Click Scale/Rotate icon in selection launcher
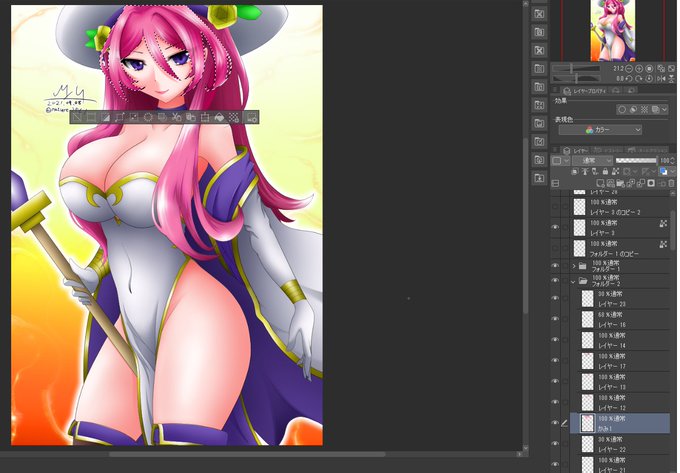Image resolution: width=680 pixels, height=473 pixels. (205, 117)
